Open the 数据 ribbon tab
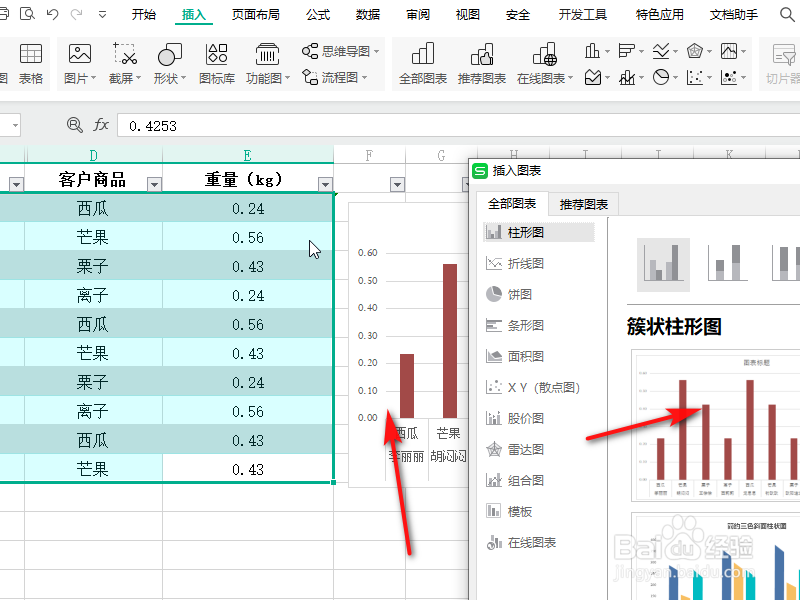 pyautogui.click(x=367, y=14)
